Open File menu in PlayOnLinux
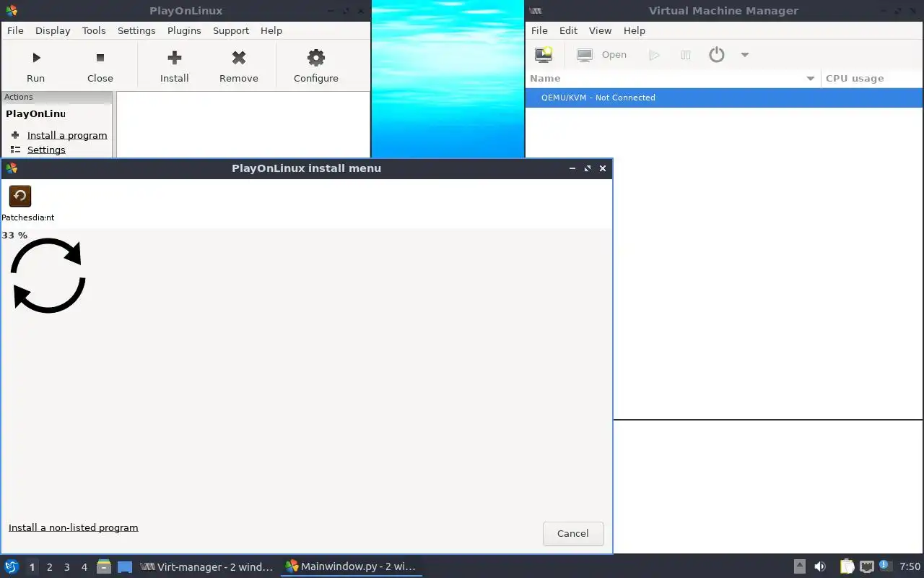This screenshot has height=578, width=924. pyautogui.click(x=15, y=30)
